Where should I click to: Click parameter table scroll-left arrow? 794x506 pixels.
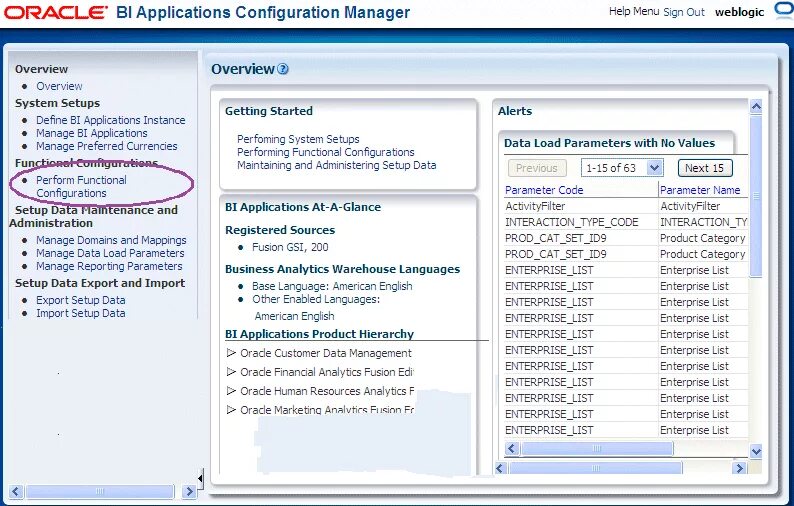coord(511,448)
